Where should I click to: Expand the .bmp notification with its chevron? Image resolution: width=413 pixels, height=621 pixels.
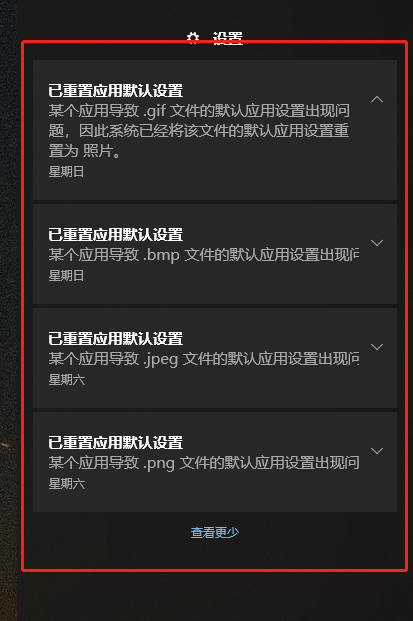click(377, 243)
